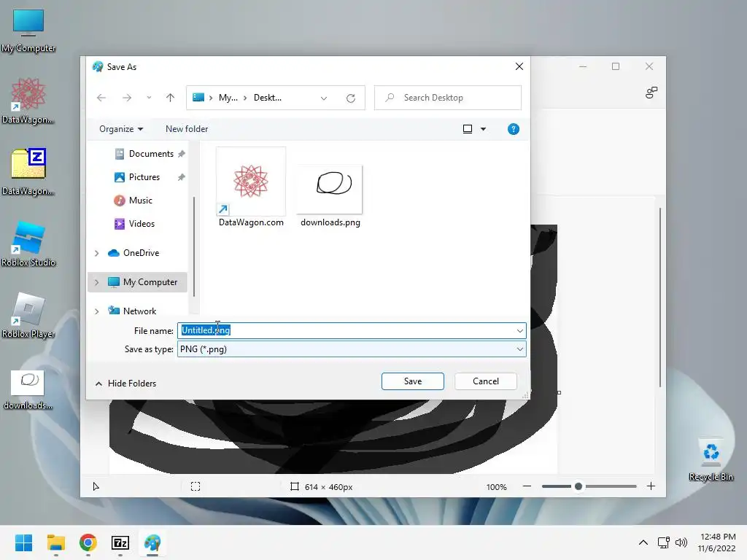This screenshot has height=560, width=747.
Task: Click the Search Desktop box
Action: (448, 98)
